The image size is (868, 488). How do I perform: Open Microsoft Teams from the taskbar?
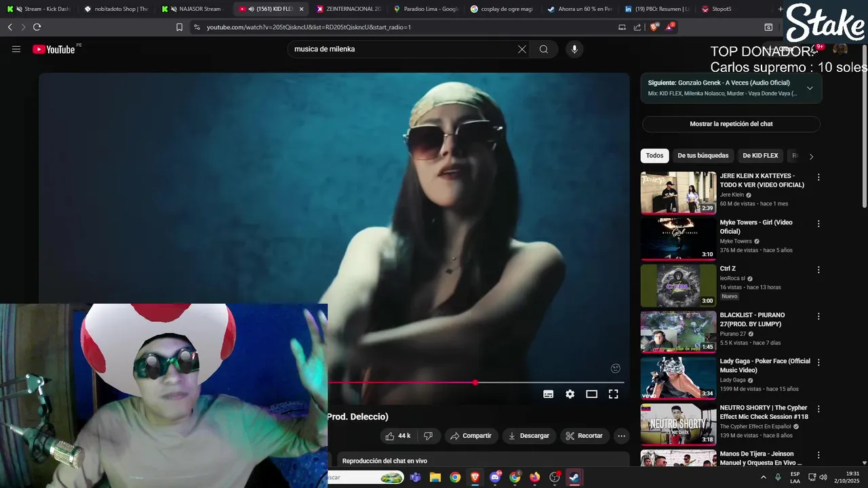coord(415,477)
